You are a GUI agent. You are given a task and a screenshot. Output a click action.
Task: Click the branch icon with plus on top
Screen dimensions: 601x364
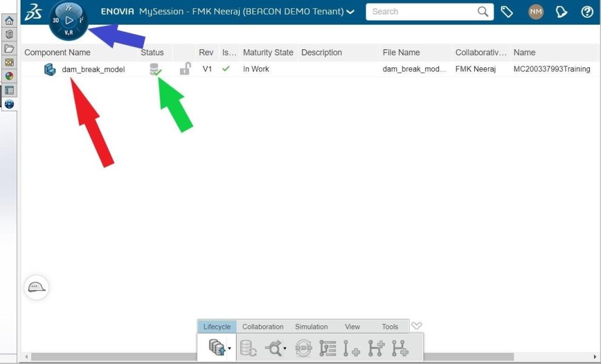click(x=376, y=348)
